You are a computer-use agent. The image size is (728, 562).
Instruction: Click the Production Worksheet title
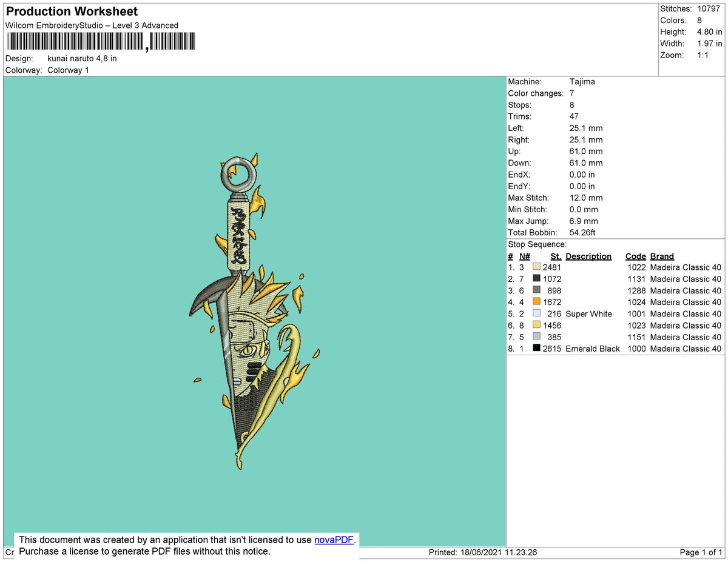point(72,12)
